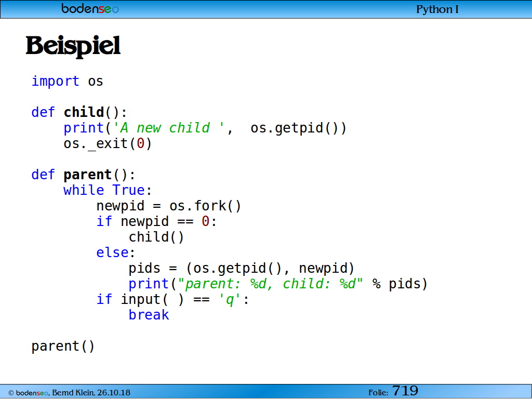Click the print('A new child ') line

tap(205, 128)
